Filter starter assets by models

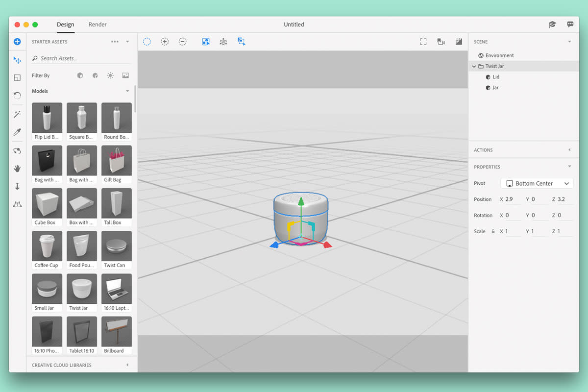(x=80, y=75)
